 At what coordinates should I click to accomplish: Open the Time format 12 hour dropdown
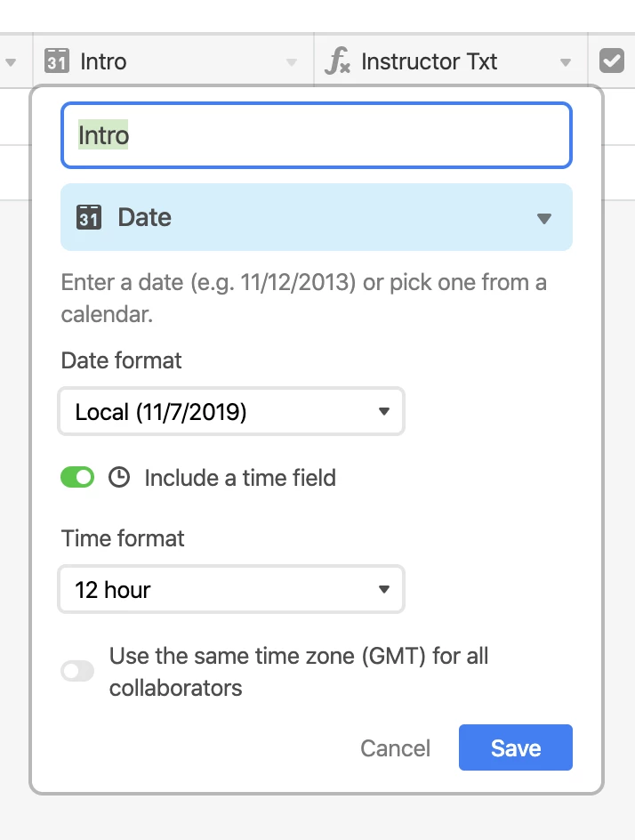coord(231,589)
